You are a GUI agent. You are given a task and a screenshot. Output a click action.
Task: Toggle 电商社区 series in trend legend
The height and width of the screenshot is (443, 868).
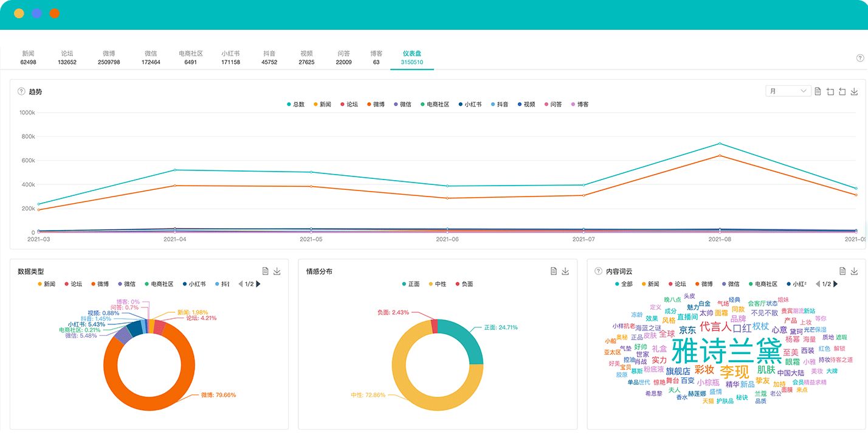[x=435, y=105]
